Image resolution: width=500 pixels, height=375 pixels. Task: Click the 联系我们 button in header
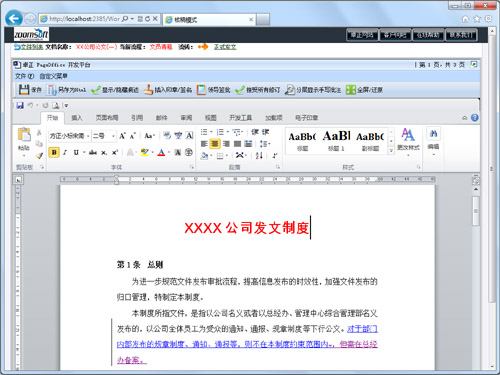[x=461, y=35]
